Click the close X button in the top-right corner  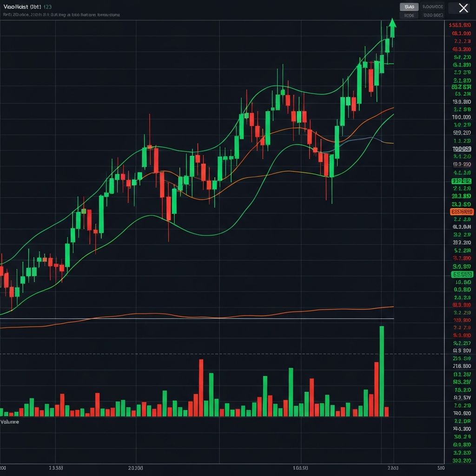(x=463, y=8)
